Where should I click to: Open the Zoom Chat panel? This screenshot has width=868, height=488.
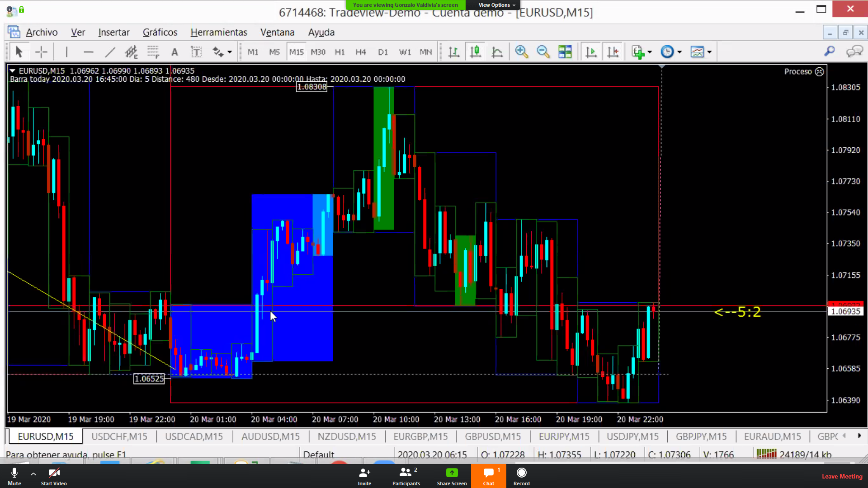[489, 476]
